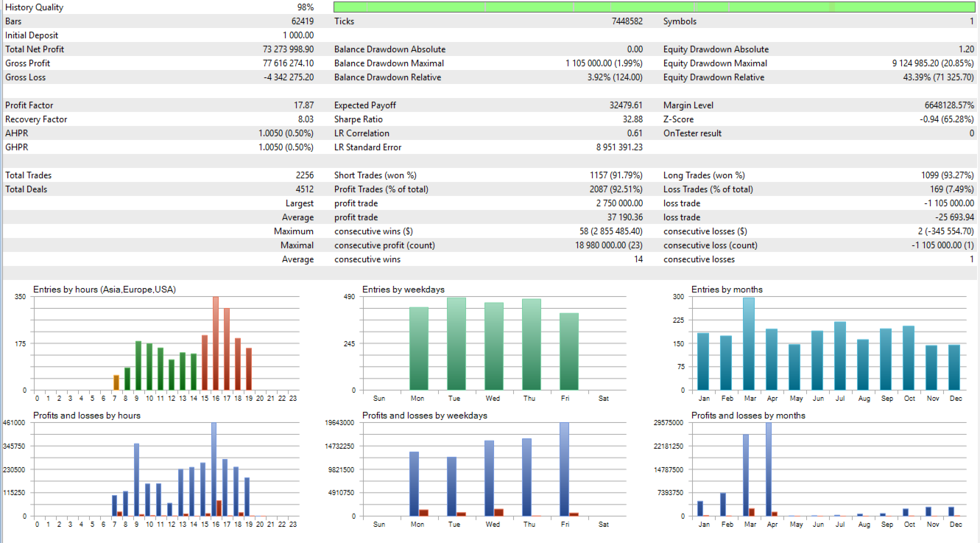
Task: Click the Fri bar in Profits and losses by weekdays
Action: click(x=565, y=469)
